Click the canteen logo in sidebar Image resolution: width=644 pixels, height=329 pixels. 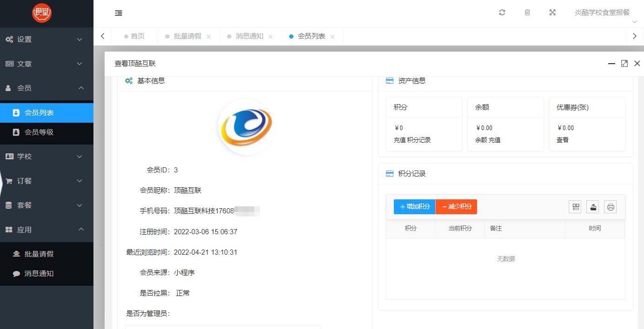(42, 13)
